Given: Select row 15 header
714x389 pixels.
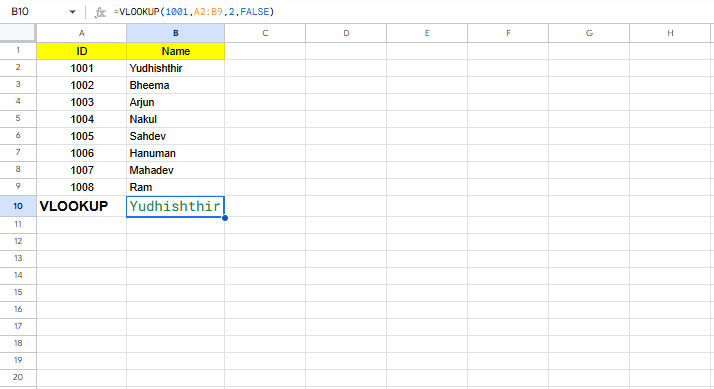Looking at the screenshot, I should click(18, 292).
